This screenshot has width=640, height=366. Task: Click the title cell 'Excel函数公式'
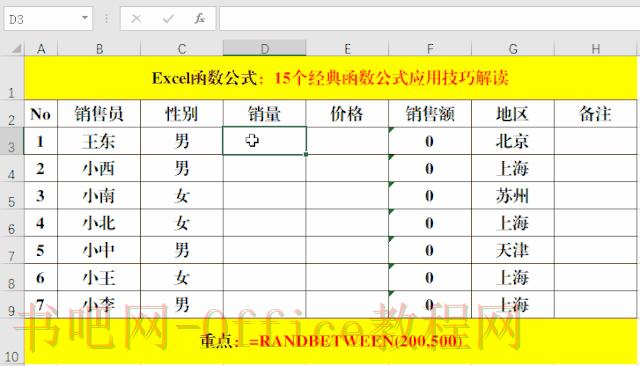pos(331,78)
